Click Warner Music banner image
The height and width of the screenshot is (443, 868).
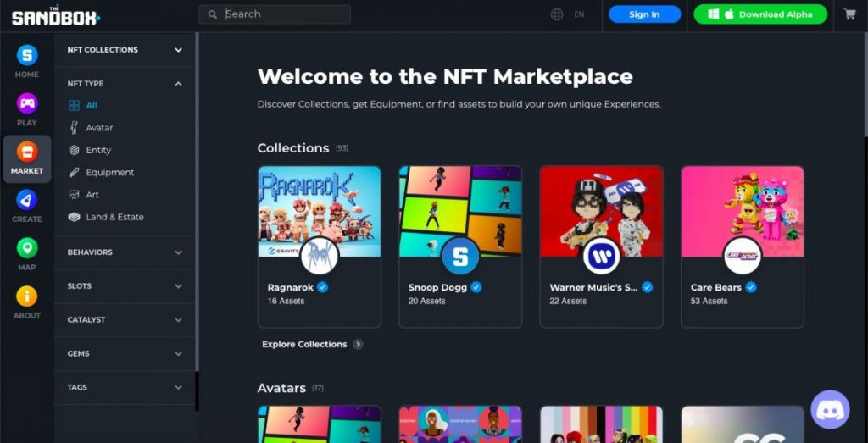point(602,211)
